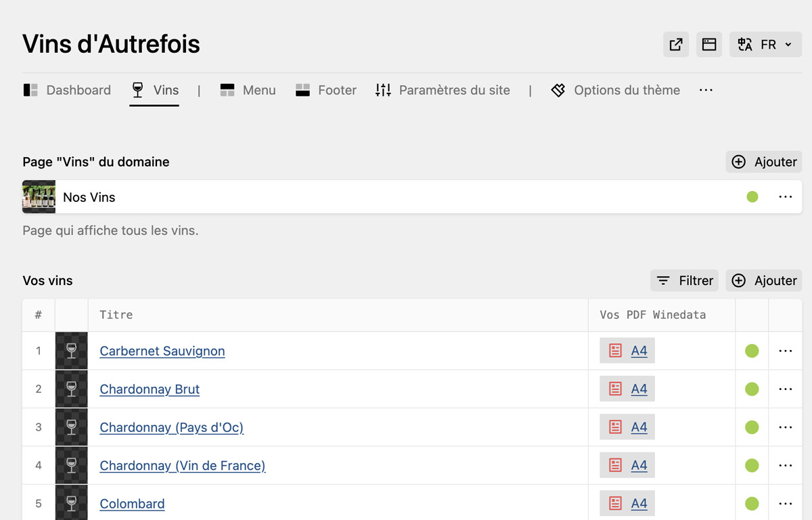Click the open-in-new-window external link icon
The width and height of the screenshot is (812, 520).
point(675,45)
